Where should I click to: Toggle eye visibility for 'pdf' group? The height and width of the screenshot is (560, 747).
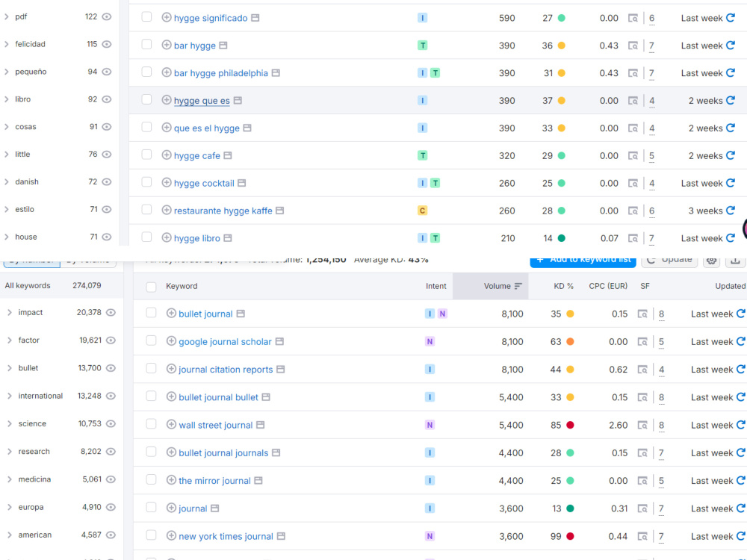pyautogui.click(x=107, y=16)
